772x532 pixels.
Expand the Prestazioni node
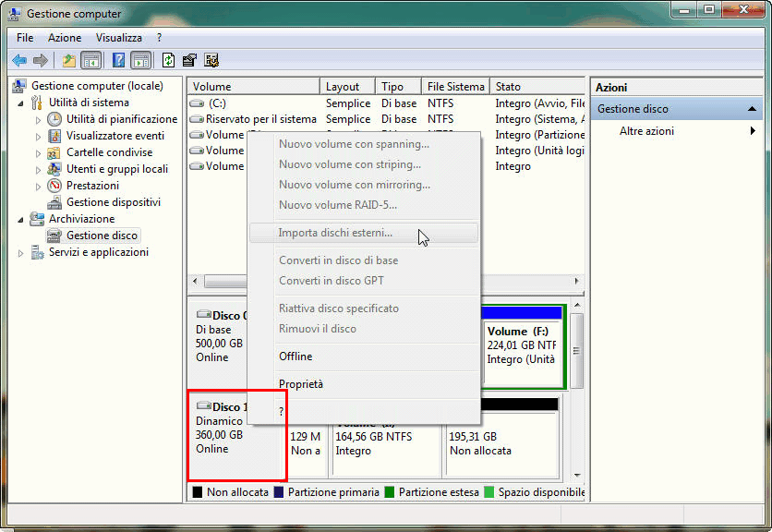(38, 187)
